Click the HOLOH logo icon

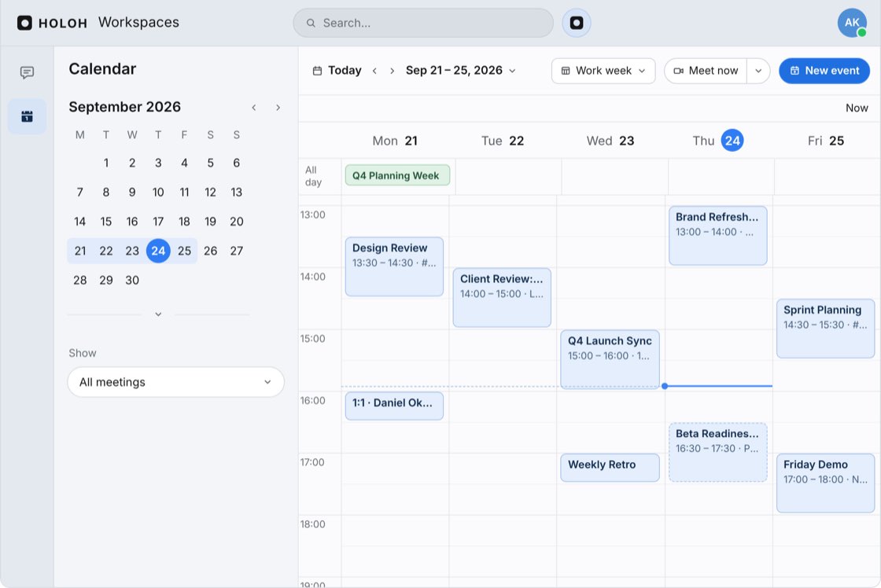point(24,23)
